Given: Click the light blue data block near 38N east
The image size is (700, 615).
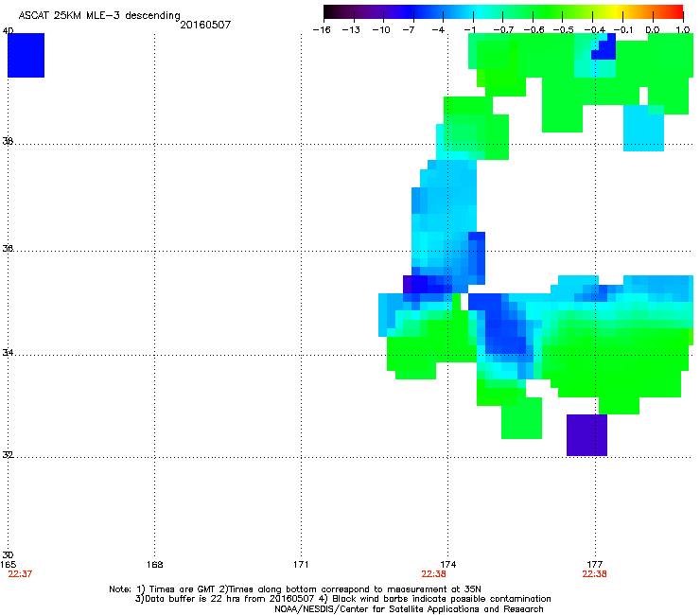Looking at the screenshot, I should pyautogui.click(x=643, y=128).
